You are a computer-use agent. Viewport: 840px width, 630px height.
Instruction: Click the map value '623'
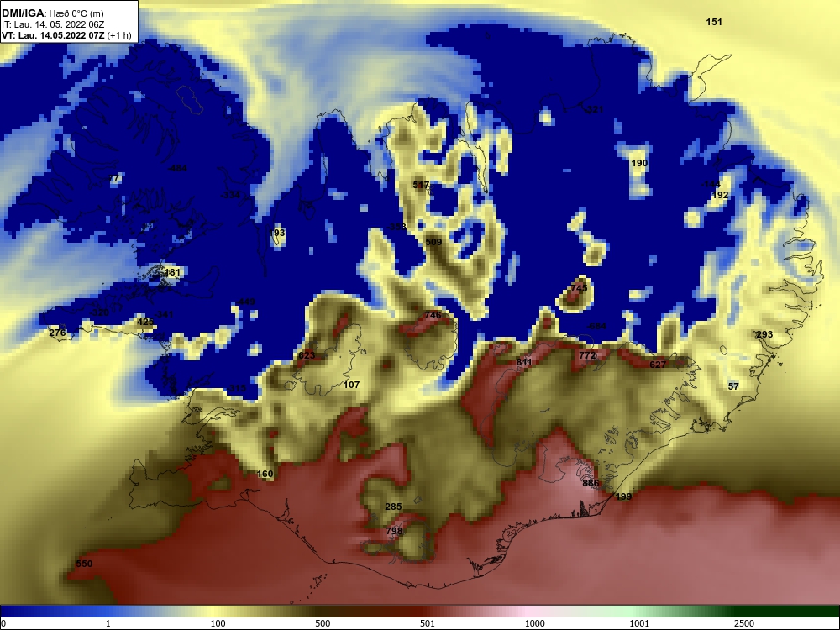pyautogui.click(x=307, y=355)
